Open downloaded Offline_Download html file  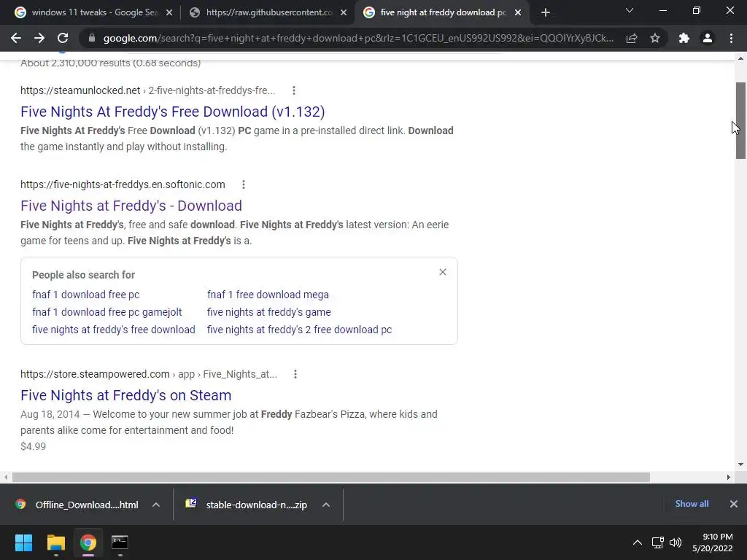pyautogui.click(x=76, y=505)
